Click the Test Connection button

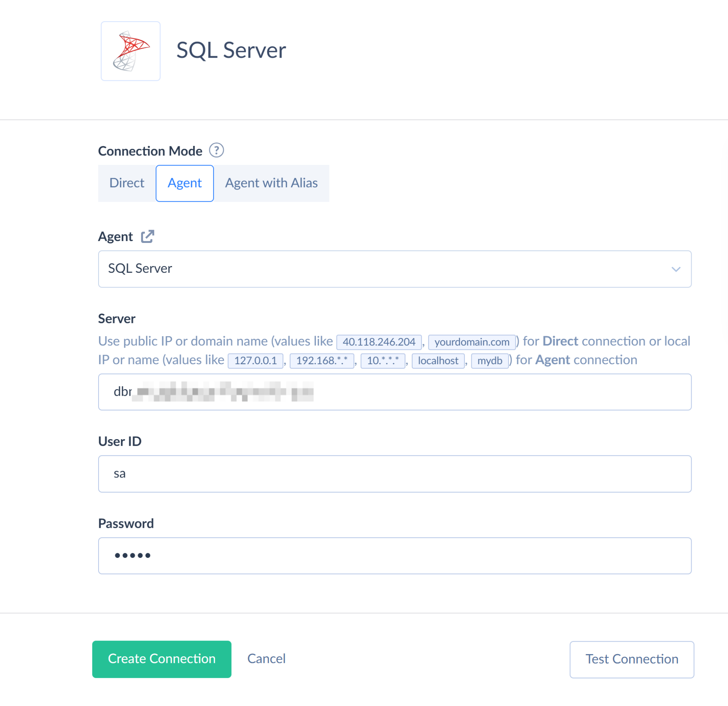(x=631, y=659)
